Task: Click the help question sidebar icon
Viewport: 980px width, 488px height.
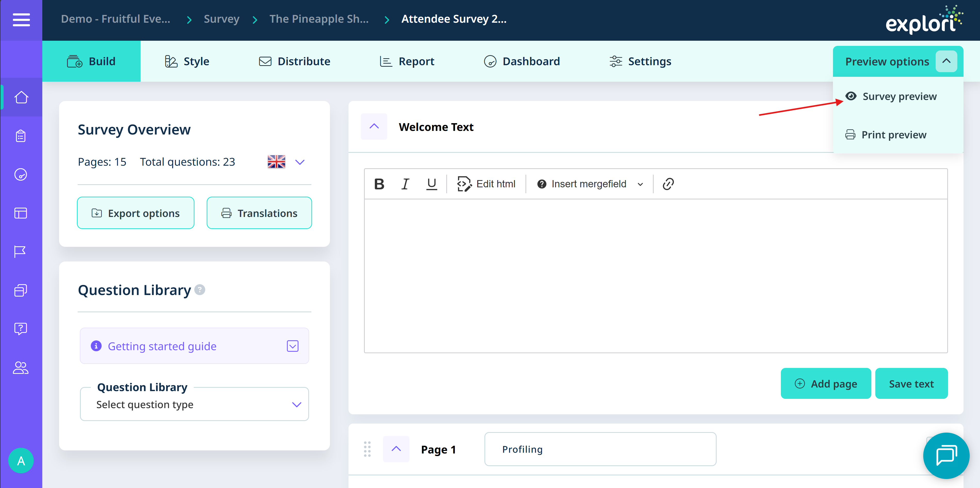Action: (21, 328)
